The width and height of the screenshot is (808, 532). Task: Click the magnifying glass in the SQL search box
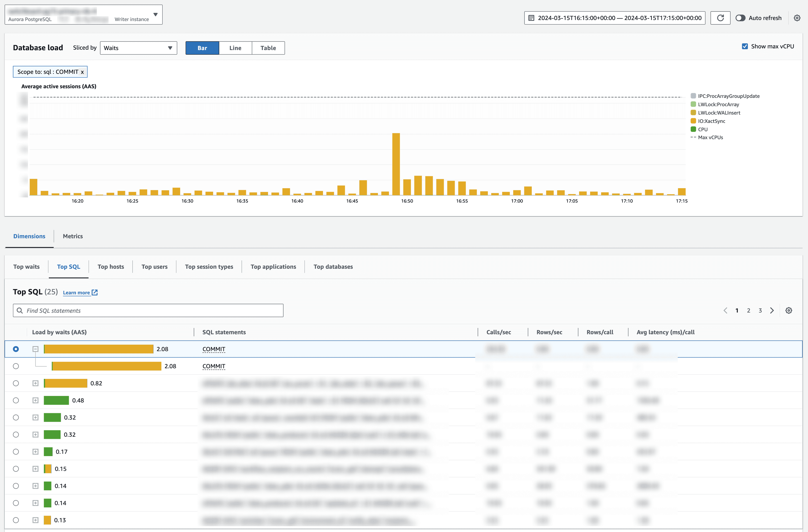20,310
